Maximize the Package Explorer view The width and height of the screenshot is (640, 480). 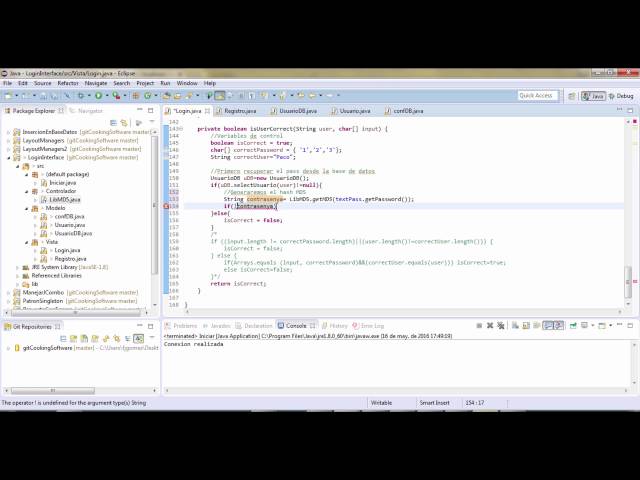click(x=151, y=110)
